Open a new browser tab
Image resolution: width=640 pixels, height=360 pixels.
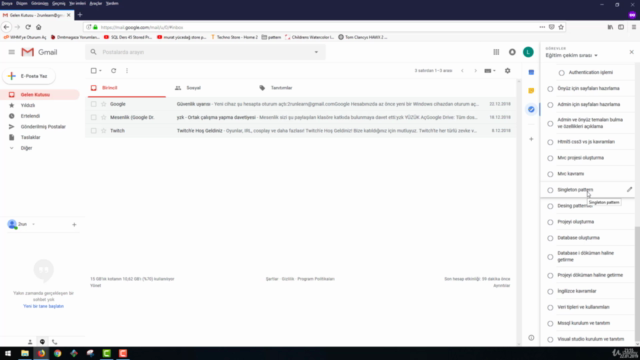[80, 15]
